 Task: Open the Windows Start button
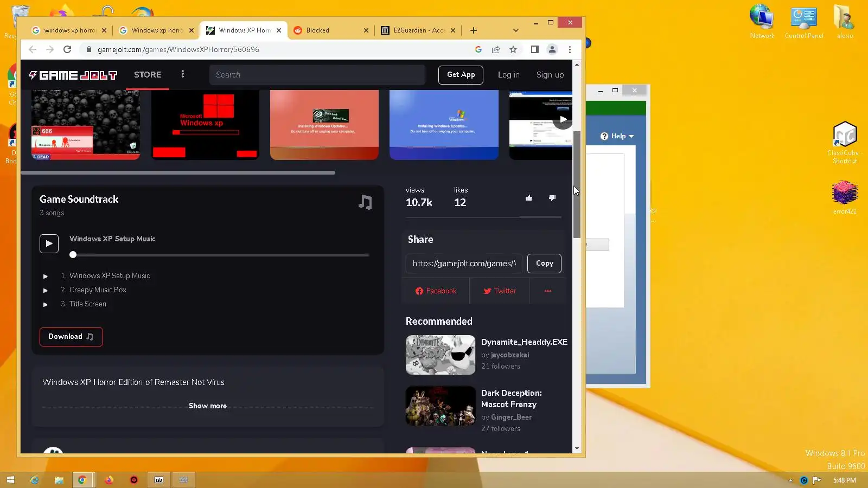point(10,480)
